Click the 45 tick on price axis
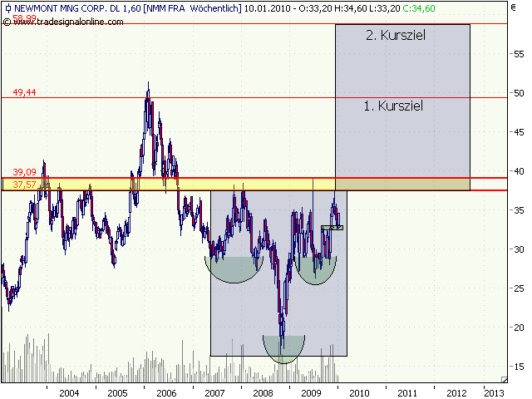532x399 pixels. (x=519, y=132)
